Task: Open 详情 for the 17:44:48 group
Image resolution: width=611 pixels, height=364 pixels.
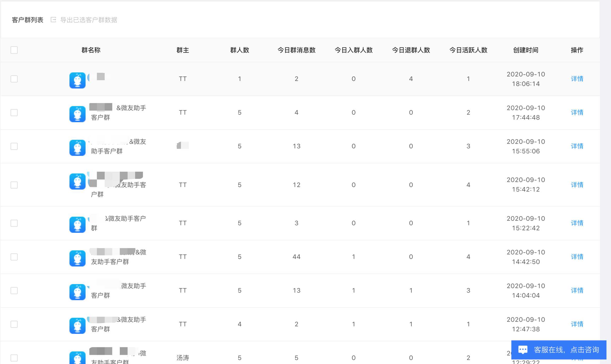Action: [577, 113]
